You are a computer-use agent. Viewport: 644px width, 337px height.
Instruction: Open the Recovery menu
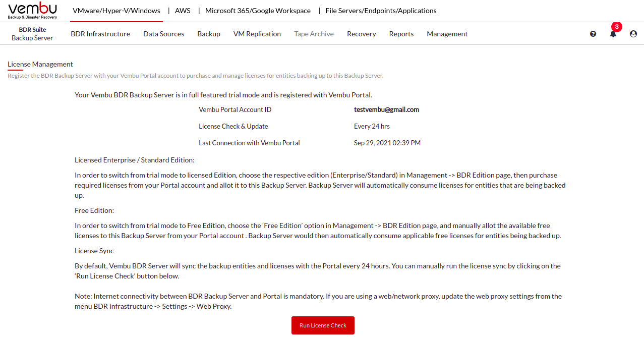[362, 34]
